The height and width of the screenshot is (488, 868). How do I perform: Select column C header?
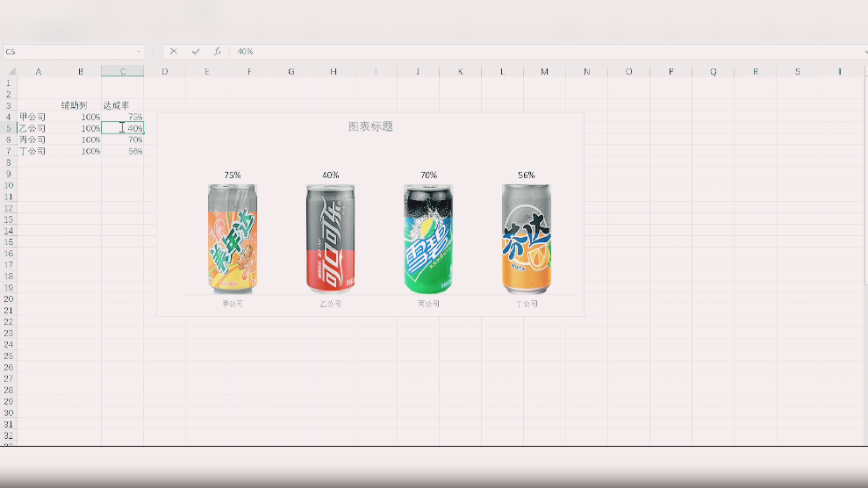[122, 71]
